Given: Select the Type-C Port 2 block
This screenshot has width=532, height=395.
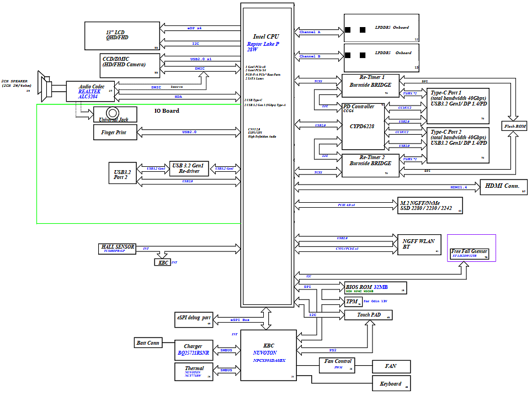Looking at the screenshot, I should click(x=458, y=145).
